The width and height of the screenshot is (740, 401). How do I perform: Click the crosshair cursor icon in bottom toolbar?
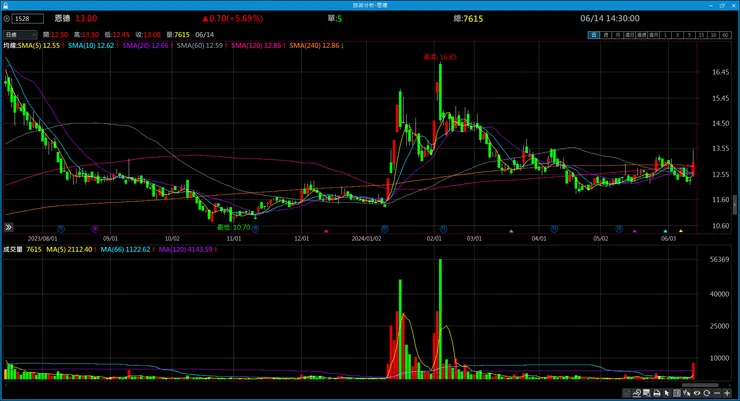pos(687,393)
